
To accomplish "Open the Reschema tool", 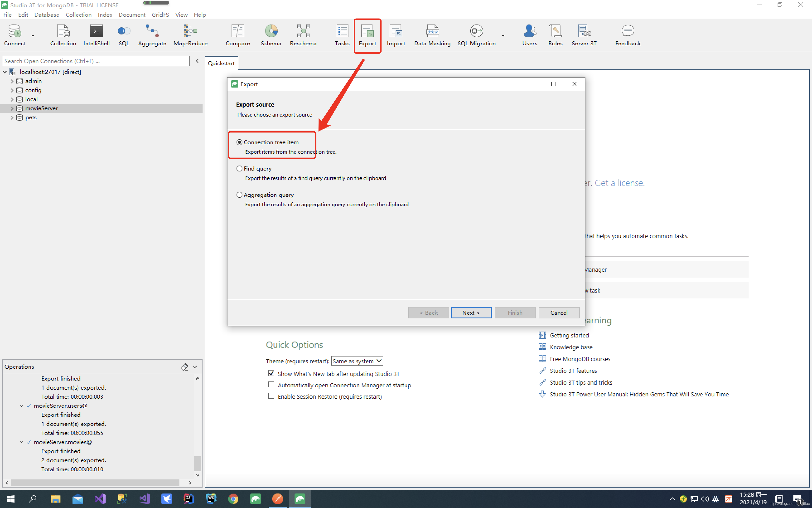I will point(303,35).
